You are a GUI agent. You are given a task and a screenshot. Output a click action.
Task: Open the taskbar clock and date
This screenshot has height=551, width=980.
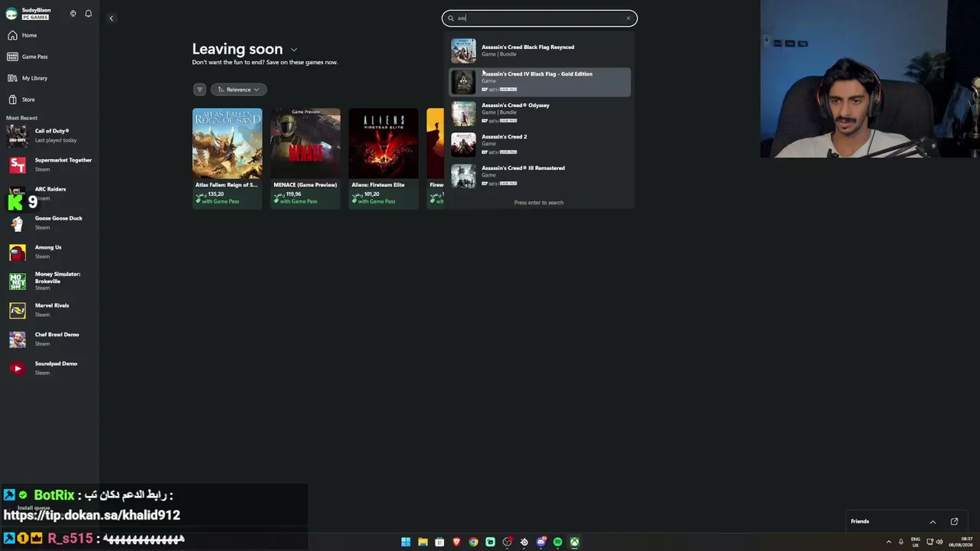pyautogui.click(x=960, y=543)
